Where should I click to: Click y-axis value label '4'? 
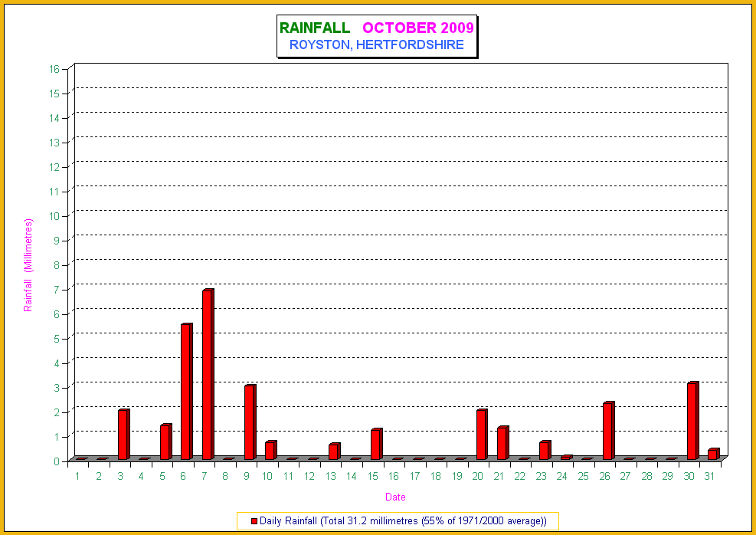[57, 363]
